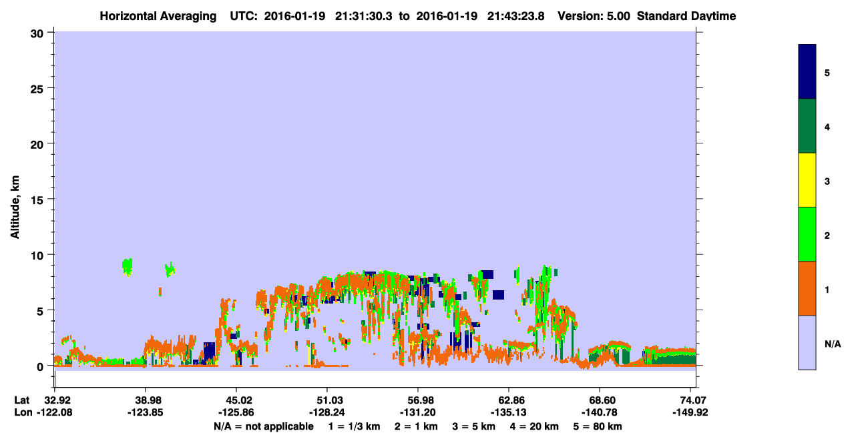868x445 pixels.
Task: Click the 'Lat' axis row label
Action: click(21, 400)
